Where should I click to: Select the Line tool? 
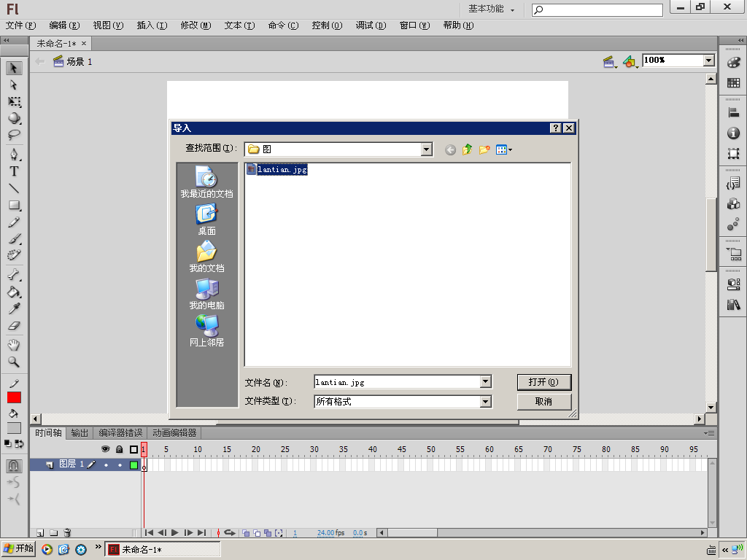(x=14, y=189)
